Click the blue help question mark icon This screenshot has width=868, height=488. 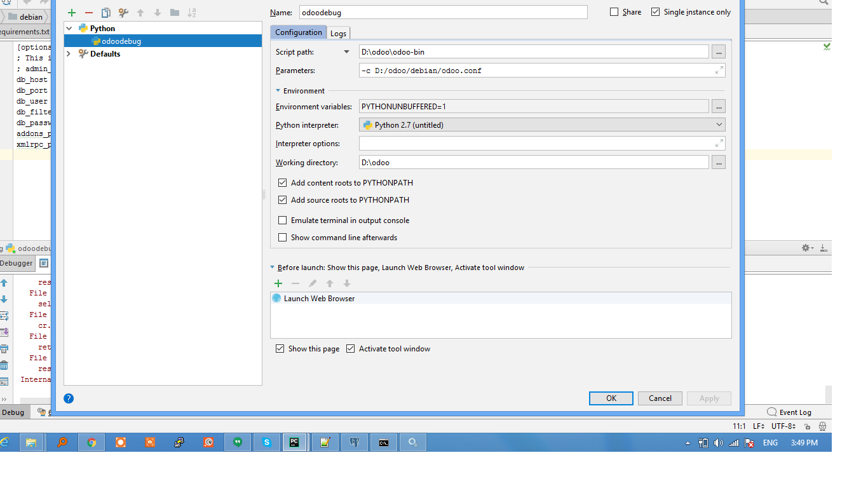(69, 398)
